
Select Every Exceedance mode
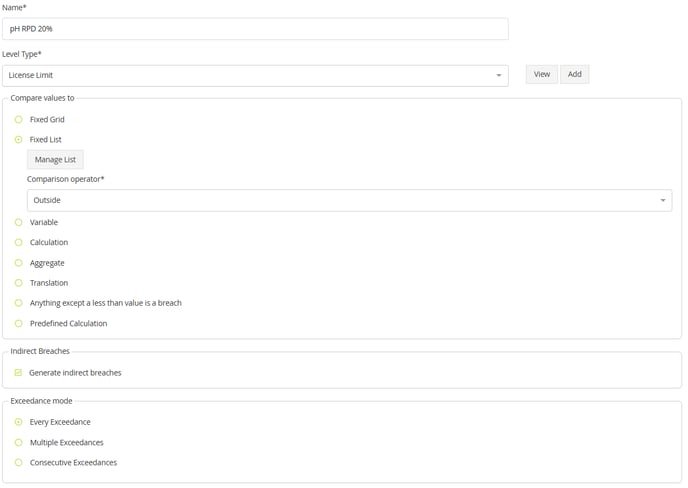coord(19,422)
